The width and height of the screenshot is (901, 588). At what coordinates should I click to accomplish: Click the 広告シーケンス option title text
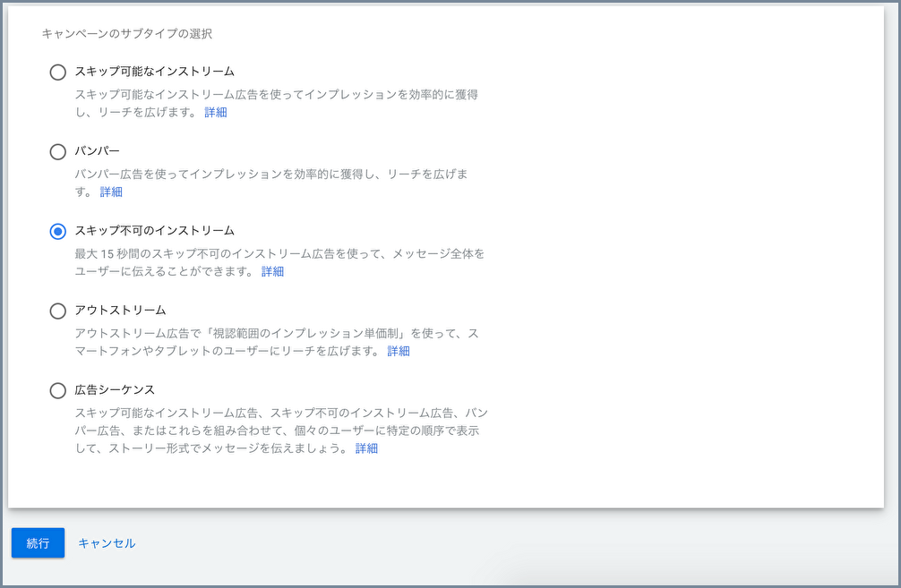[x=116, y=390]
